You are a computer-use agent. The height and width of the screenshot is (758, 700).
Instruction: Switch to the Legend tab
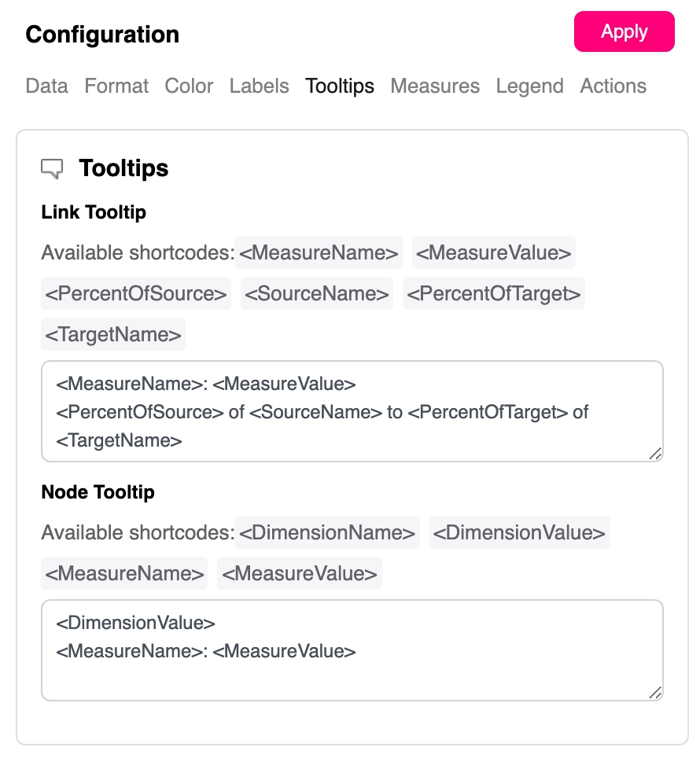coord(529,86)
